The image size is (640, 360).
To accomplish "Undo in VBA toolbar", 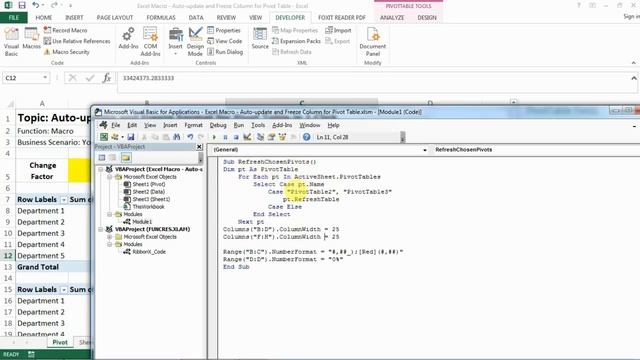I will [190, 137].
